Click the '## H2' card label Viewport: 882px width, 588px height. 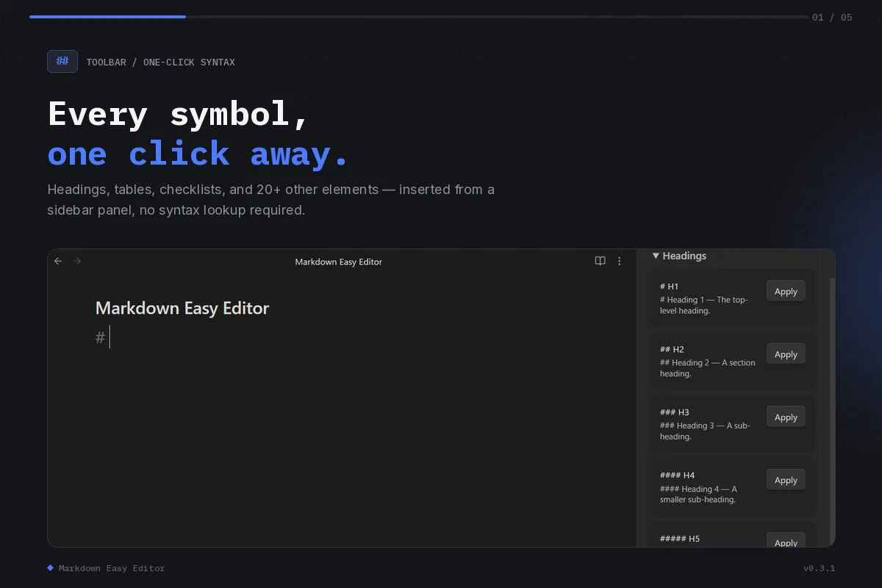pyautogui.click(x=672, y=349)
